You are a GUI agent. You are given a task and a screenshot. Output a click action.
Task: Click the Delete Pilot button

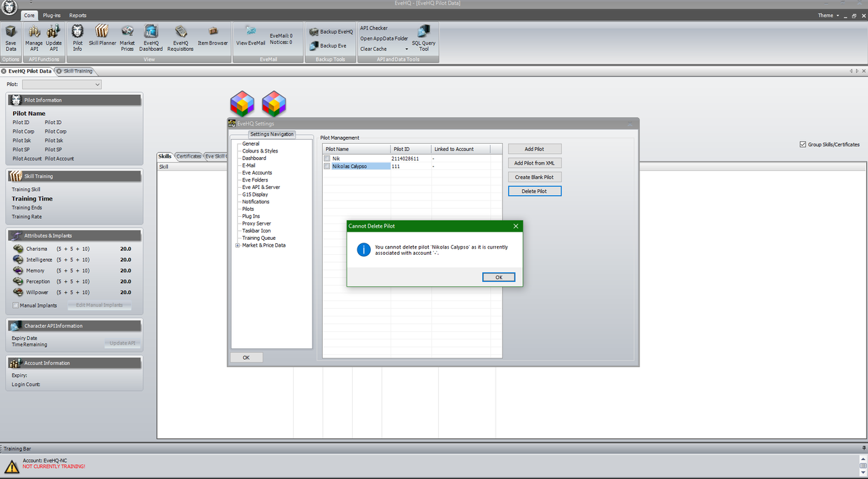coord(534,191)
